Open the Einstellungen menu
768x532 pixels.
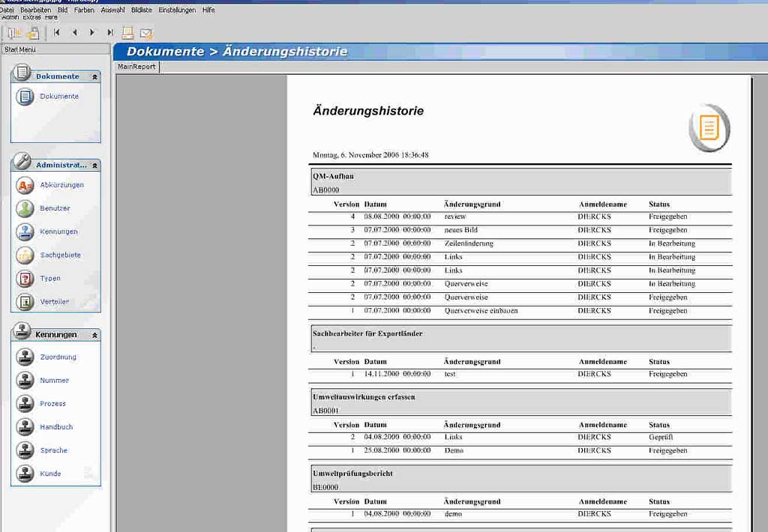(177, 10)
